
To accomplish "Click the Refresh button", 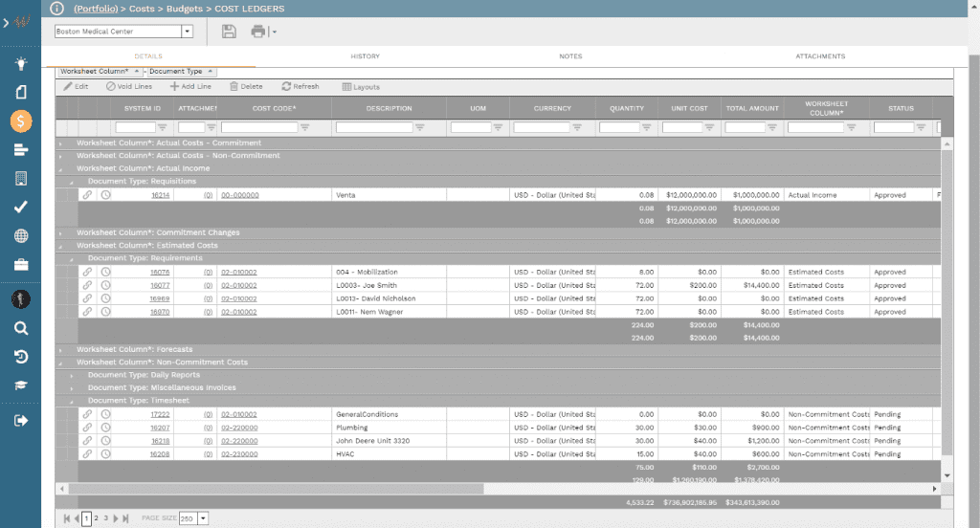I will click(x=301, y=87).
